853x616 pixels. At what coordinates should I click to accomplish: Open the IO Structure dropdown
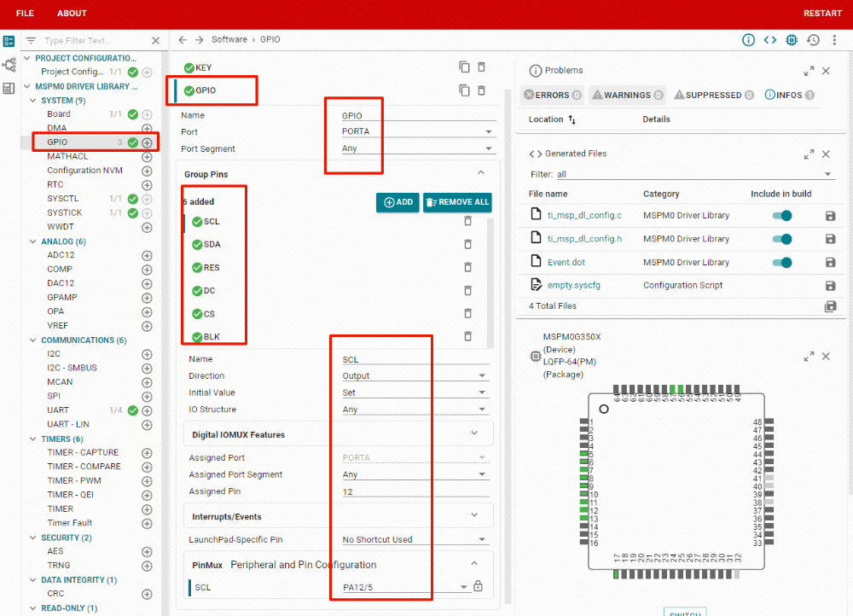(415, 410)
